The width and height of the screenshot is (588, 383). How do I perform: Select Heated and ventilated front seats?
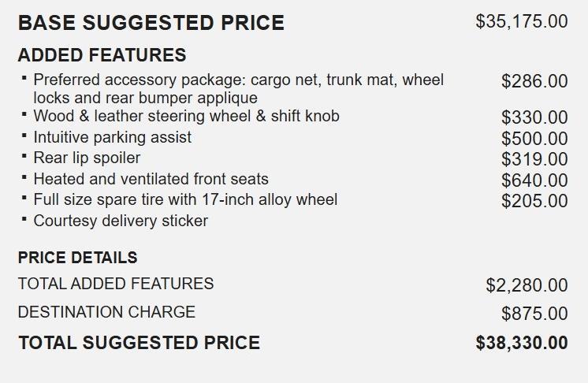151,179
